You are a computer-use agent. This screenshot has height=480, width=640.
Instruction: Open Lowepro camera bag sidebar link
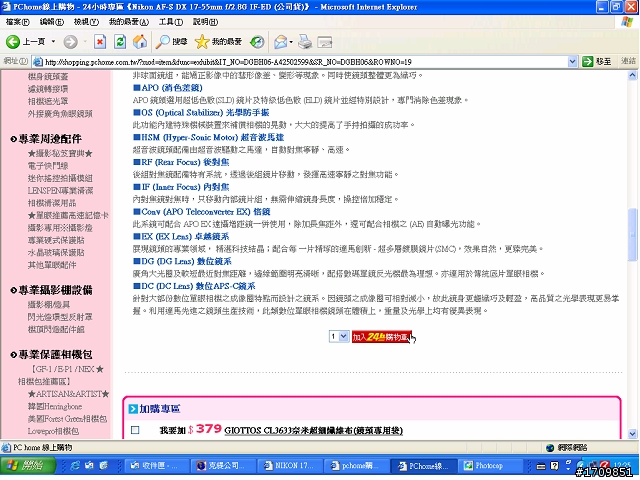point(53,431)
